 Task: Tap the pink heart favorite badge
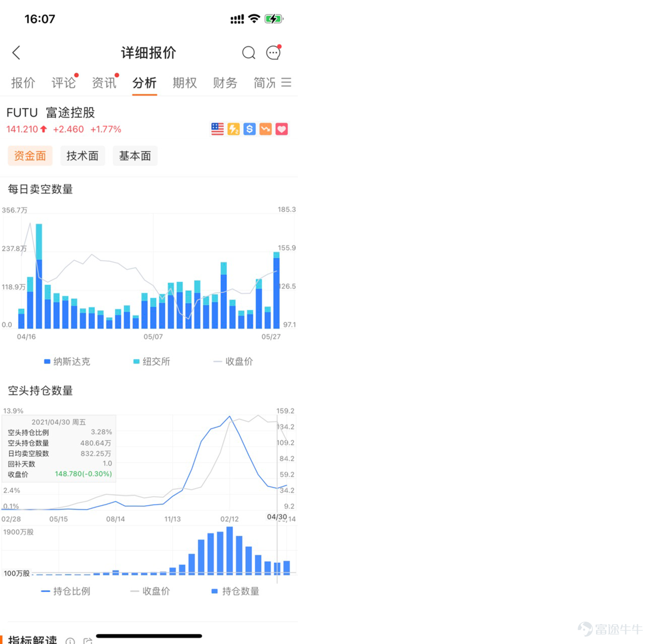pos(282,129)
